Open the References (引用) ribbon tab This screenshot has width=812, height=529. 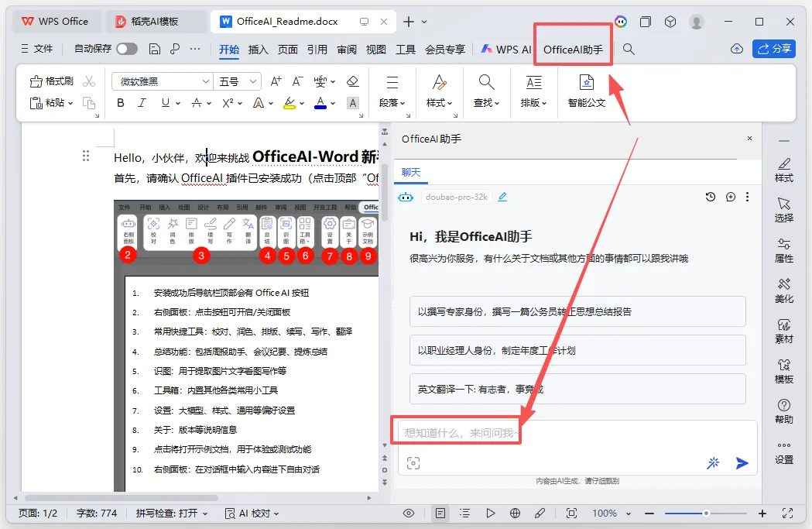(317, 50)
